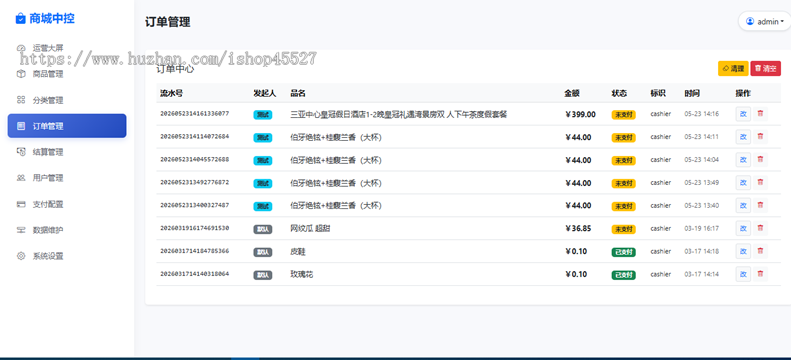Edit the 皮鞋 order with 改
Image resolution: width=791 pixels, height=360 pixels.
click(743, 251)
